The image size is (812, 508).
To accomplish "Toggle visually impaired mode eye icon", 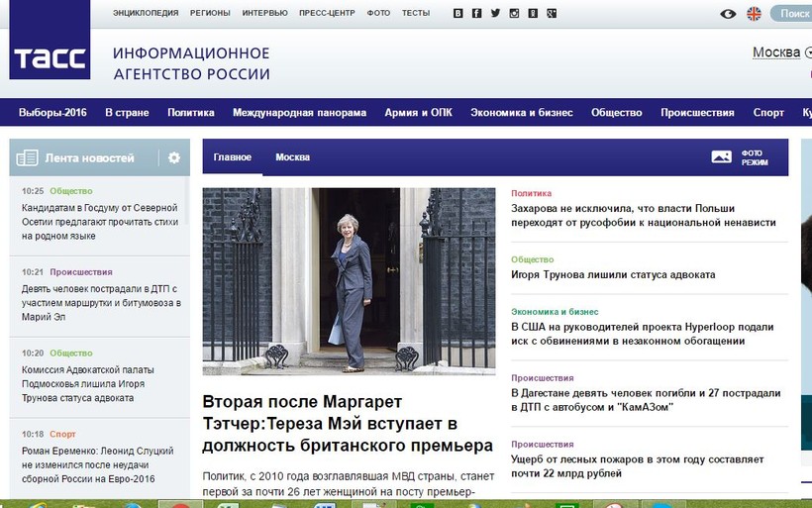I will (x=729, y=13).
